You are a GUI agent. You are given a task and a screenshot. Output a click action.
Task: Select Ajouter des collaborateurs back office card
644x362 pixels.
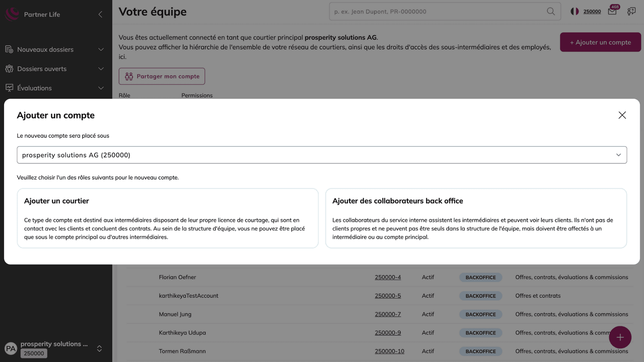tap(476, 218)
